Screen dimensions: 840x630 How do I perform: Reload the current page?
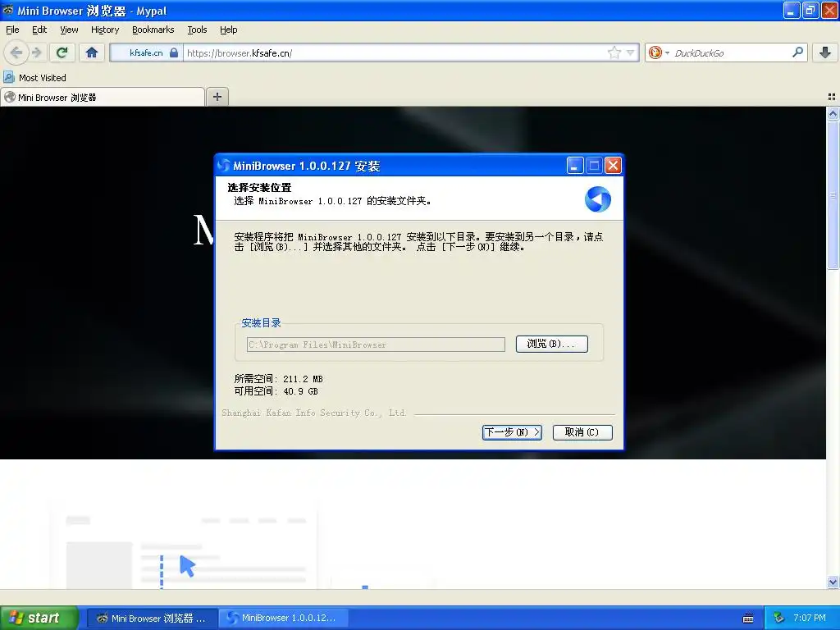pos(62,52)
